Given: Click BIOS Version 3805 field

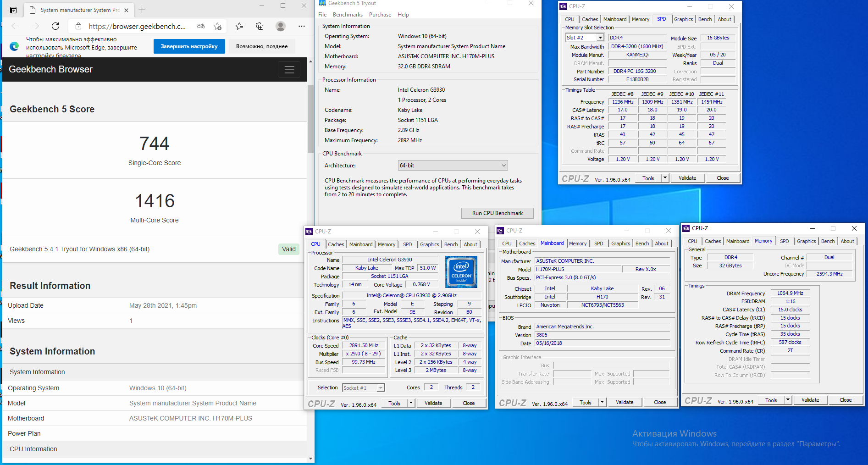Looking at the screenshot, I should pos(602,335).
